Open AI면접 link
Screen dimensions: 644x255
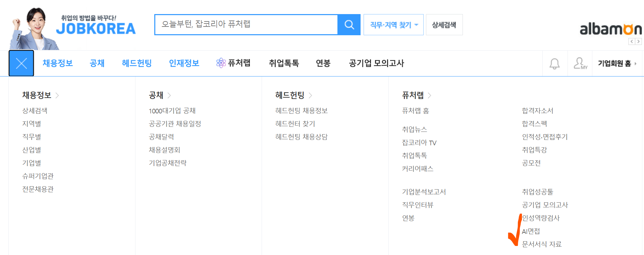tap(531, 231)
